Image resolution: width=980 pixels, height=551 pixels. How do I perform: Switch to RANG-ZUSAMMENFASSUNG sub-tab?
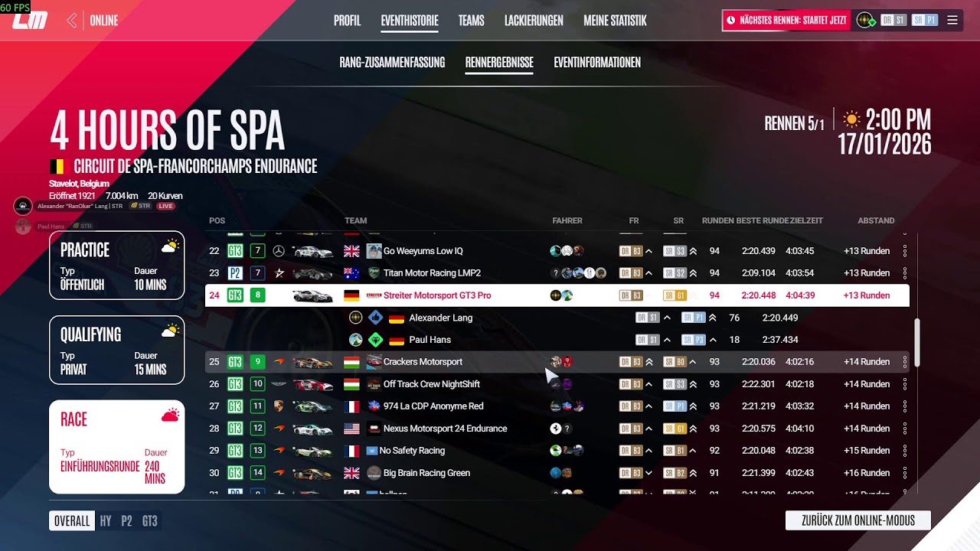tap(392, 63)
